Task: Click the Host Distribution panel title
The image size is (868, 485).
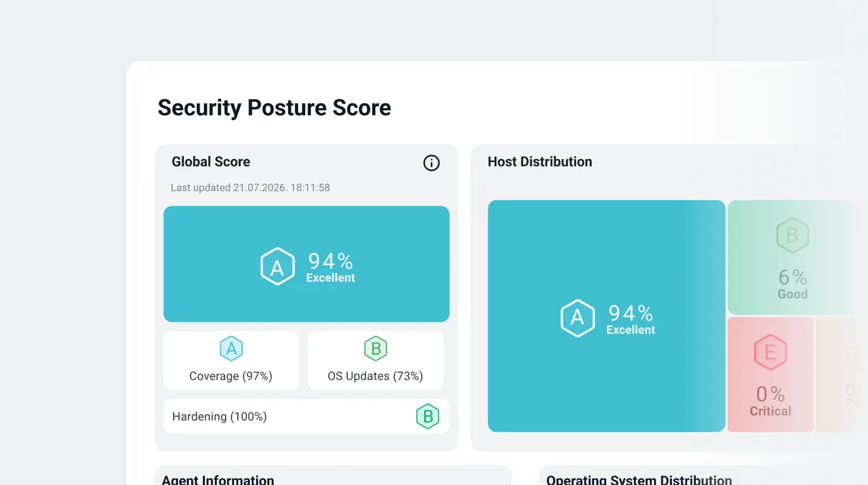Action: (540, 162)
